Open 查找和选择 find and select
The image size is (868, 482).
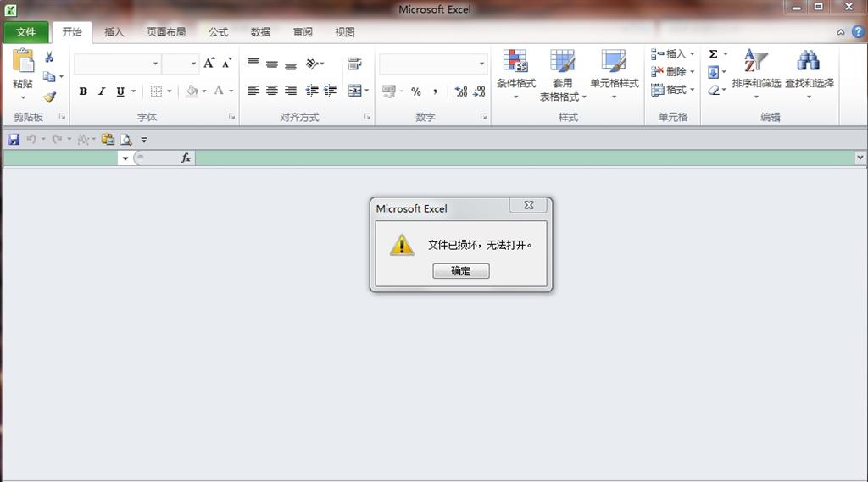809,74
